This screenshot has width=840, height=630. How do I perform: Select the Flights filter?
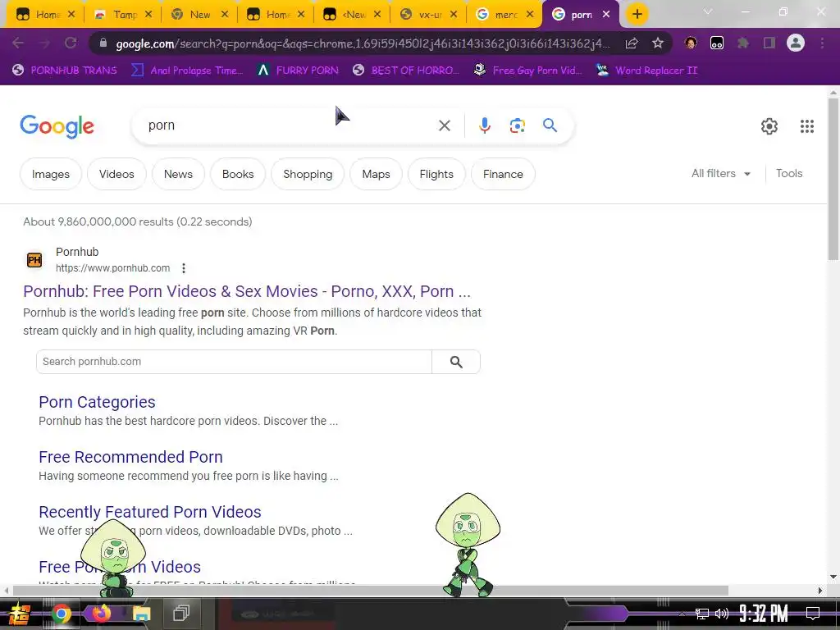(x=436, y=174)
